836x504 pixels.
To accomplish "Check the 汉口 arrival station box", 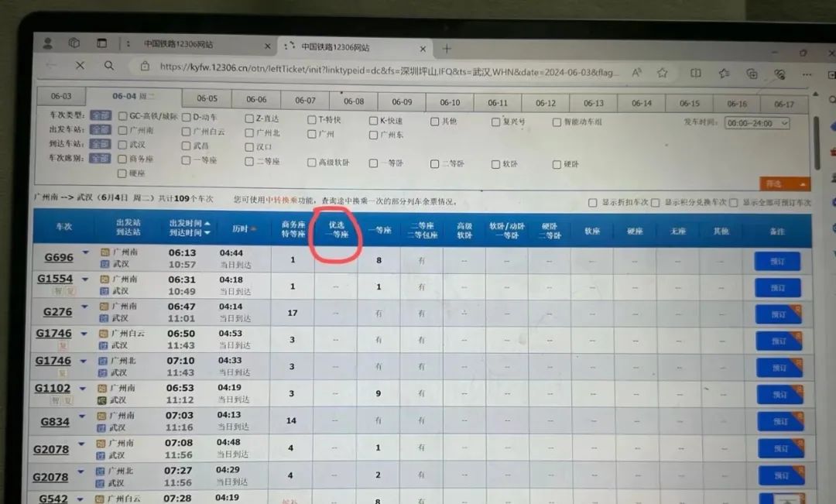I will click(x=249, y=146).
